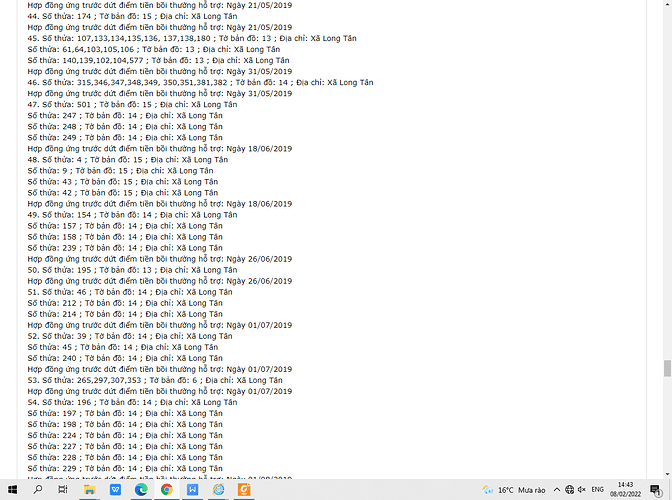Click line 'Số thửa: 239 ; Tờ bản đồ: 14'
The width and height of the screenshot is (672, 500).
tap(125, 248)
